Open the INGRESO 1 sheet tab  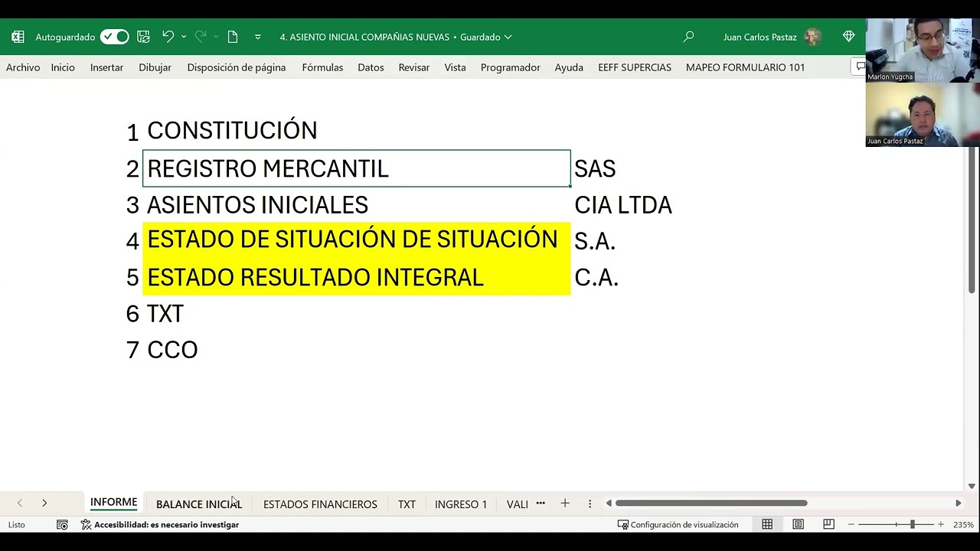coord(461,504)
